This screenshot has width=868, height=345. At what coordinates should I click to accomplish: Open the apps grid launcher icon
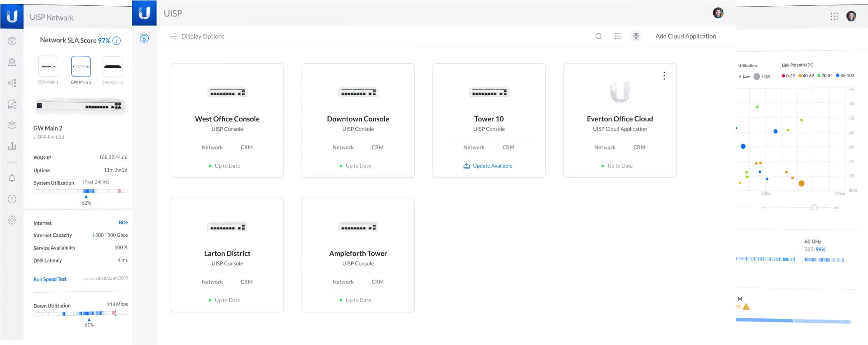tap(834, 16)
